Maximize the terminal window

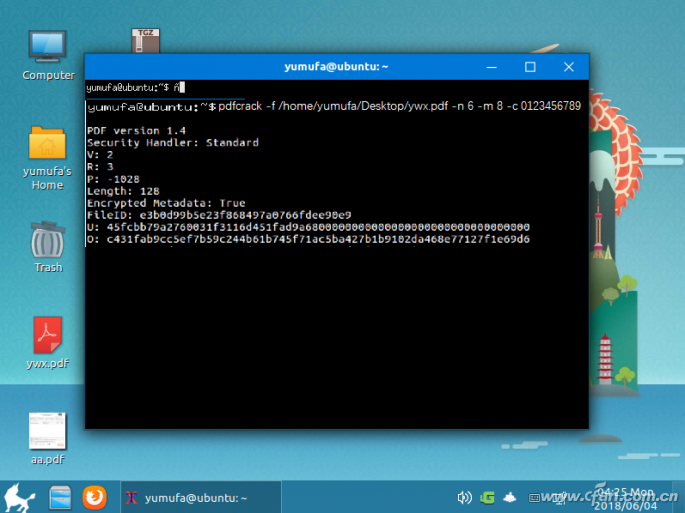(530, 67)
